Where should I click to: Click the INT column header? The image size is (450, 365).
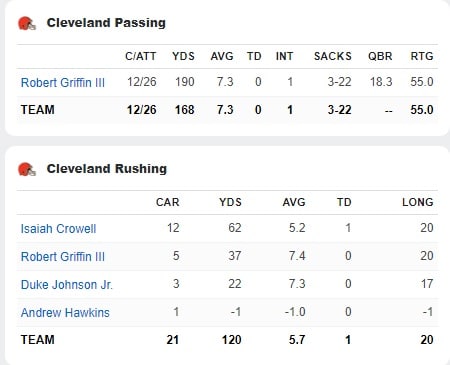[x=284, y=56]
